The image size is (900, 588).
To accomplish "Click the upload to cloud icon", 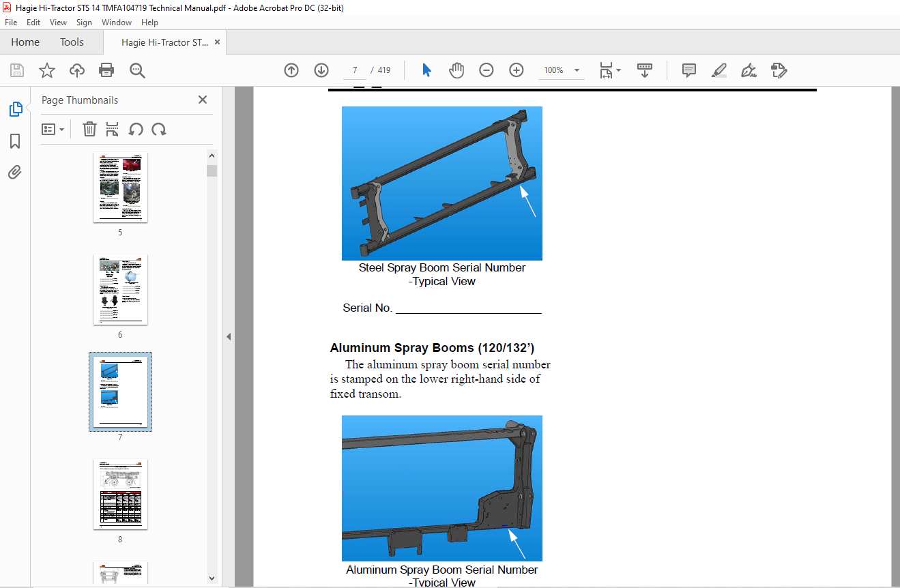I will [x=77, y=70].
